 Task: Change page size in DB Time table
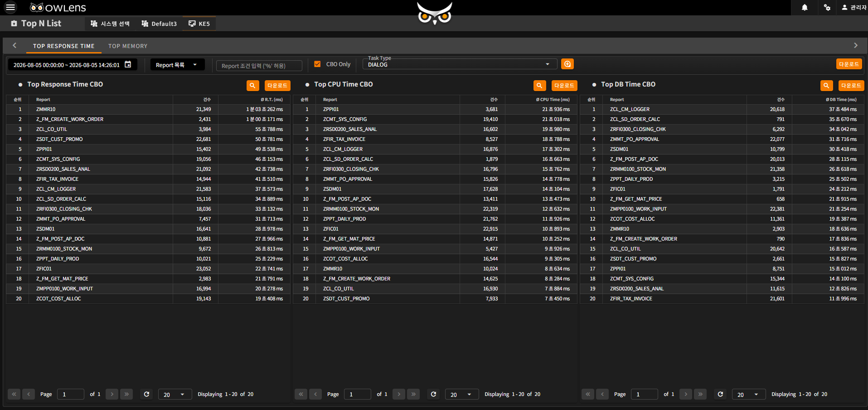[748, 394]
